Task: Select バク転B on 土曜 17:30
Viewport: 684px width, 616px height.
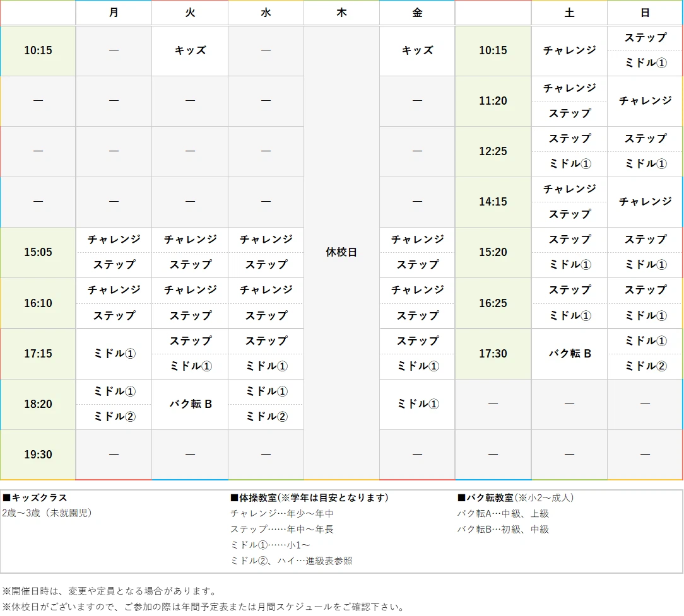Action: click(569, 354)
